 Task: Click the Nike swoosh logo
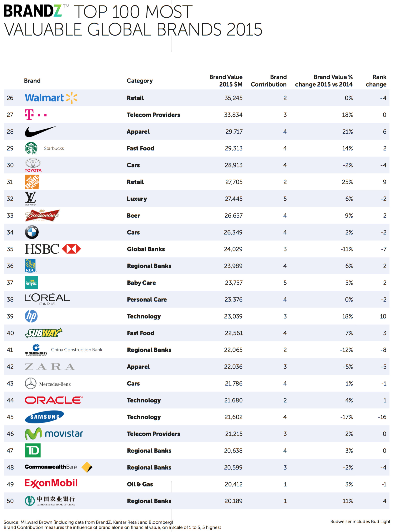pos(40,131)
